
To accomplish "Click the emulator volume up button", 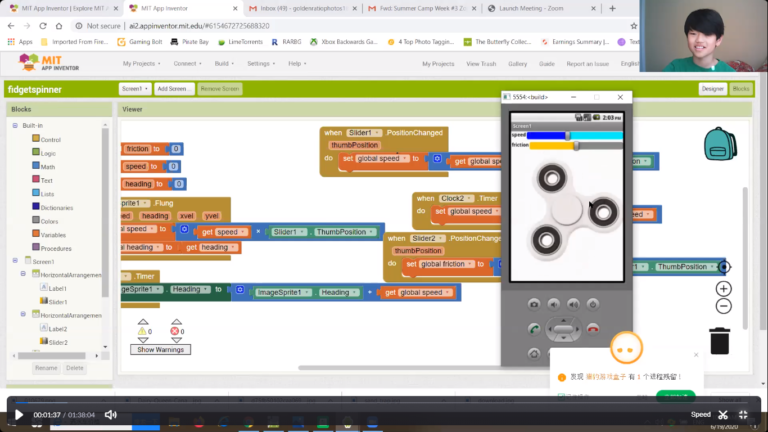I will pos(573,304).
